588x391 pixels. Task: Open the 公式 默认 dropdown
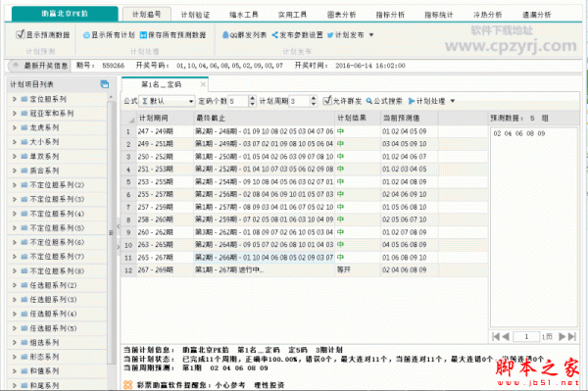click(191, 101)
